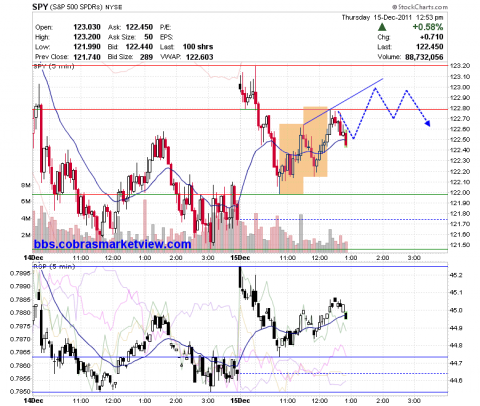Click the 123.20 price axis label
The image size is (480, 406).
pos(460,66)
